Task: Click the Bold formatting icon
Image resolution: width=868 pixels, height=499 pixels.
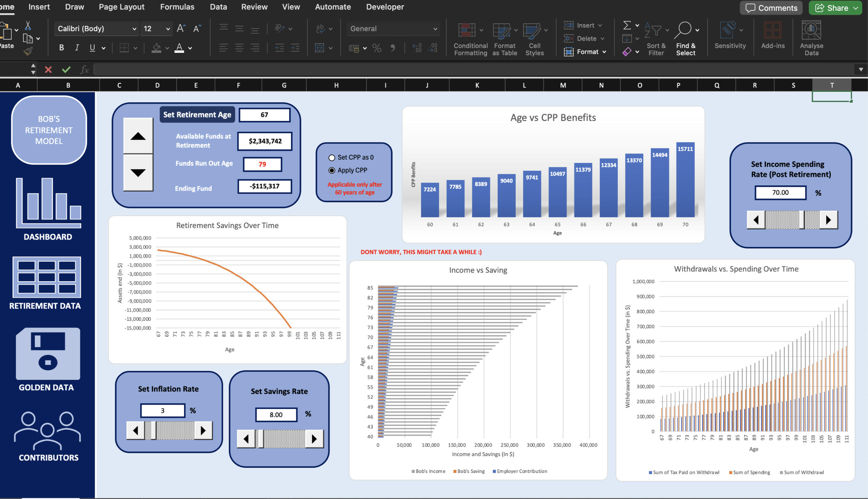Action: click(61, 48)
